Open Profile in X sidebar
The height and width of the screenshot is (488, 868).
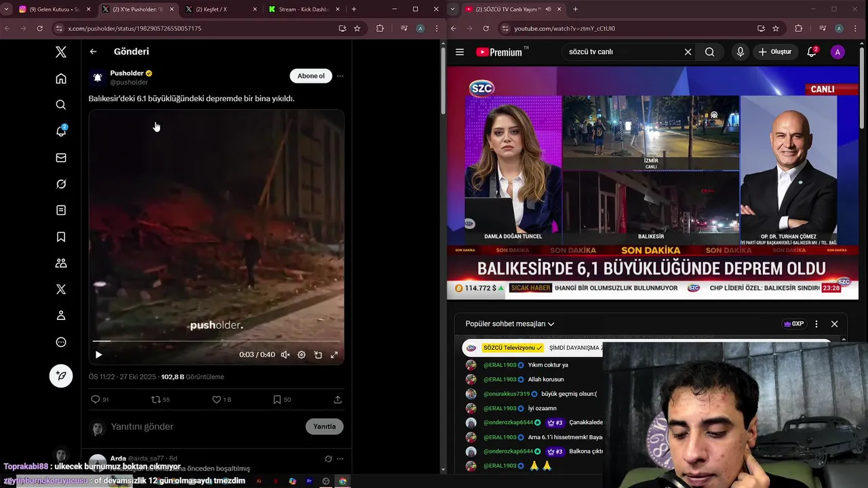61,316
